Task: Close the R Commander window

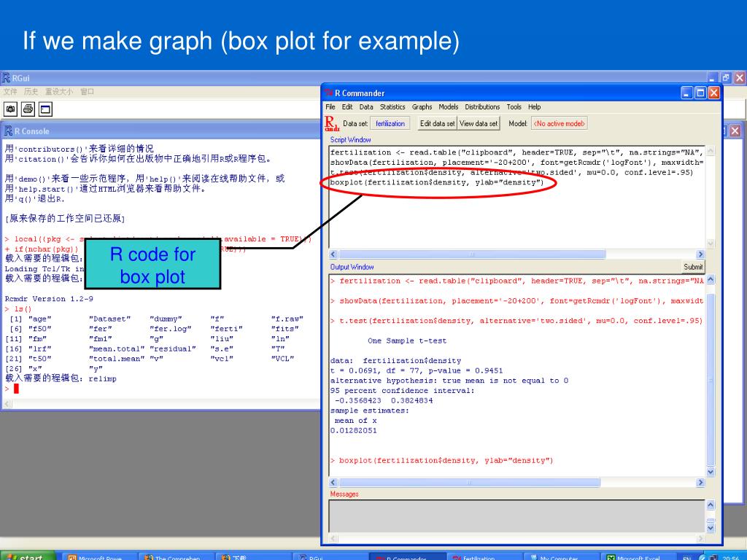Action: pos(713,93)
